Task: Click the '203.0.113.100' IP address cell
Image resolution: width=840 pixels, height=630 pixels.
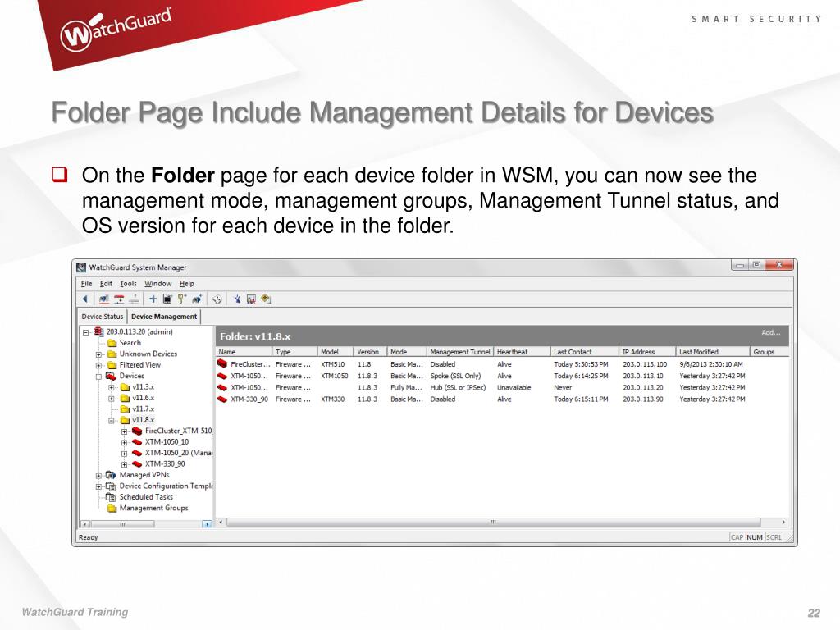Action: (645, 364)
